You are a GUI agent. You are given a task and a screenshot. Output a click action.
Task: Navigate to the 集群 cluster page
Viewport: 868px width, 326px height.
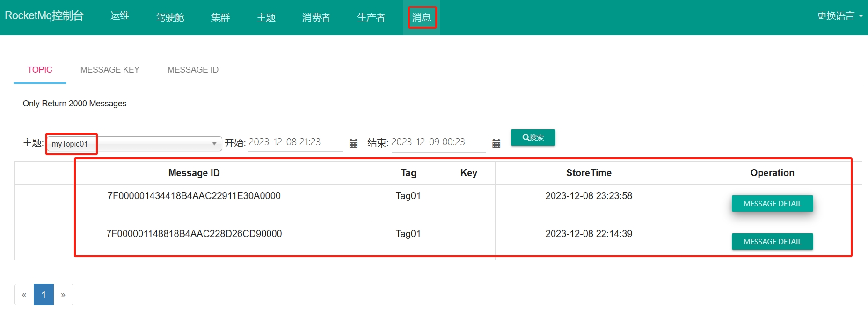tap(220, 17)
